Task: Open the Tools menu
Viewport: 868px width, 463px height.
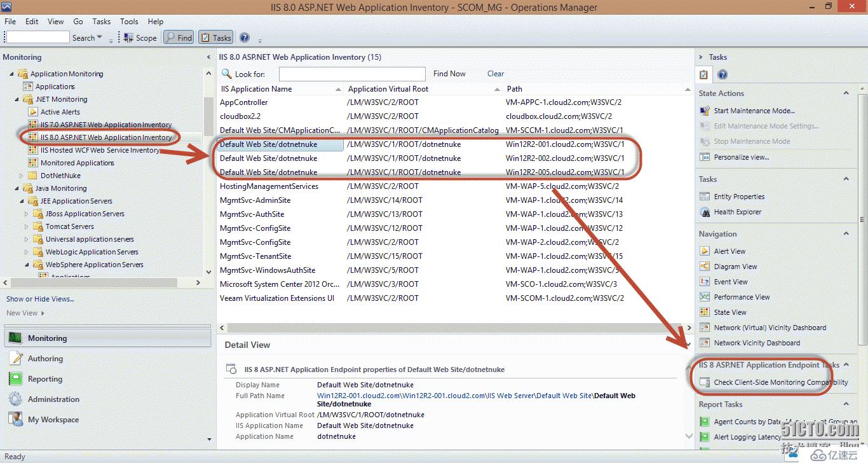Action: click(129, 21)
